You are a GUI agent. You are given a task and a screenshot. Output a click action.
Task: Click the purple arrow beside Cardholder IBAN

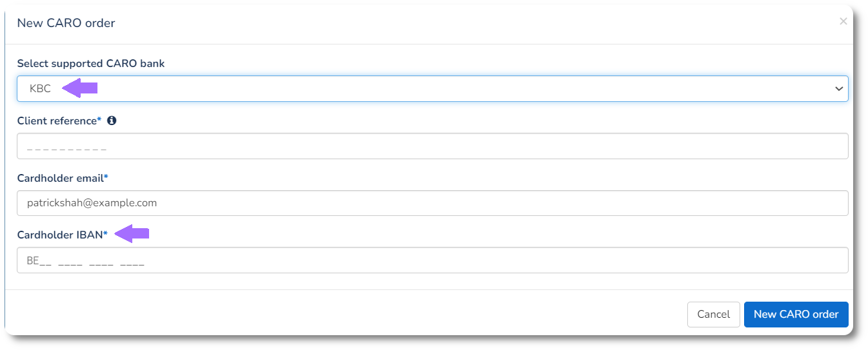pos(132,234)
